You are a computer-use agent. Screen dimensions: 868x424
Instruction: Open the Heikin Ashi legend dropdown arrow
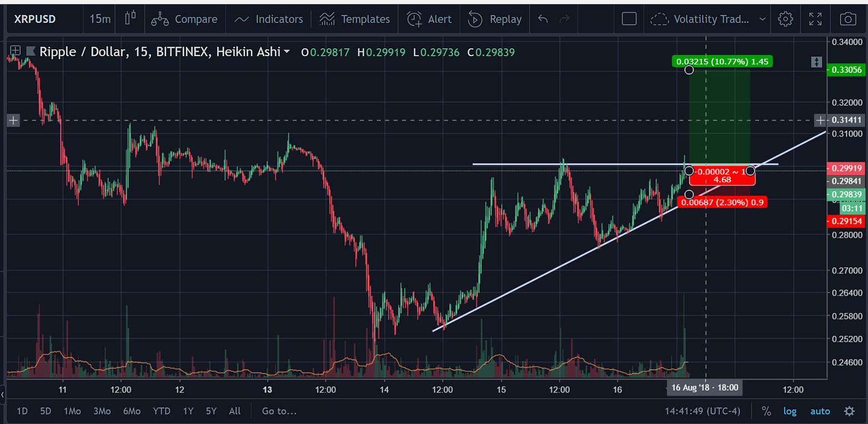(x=287, y=52)
